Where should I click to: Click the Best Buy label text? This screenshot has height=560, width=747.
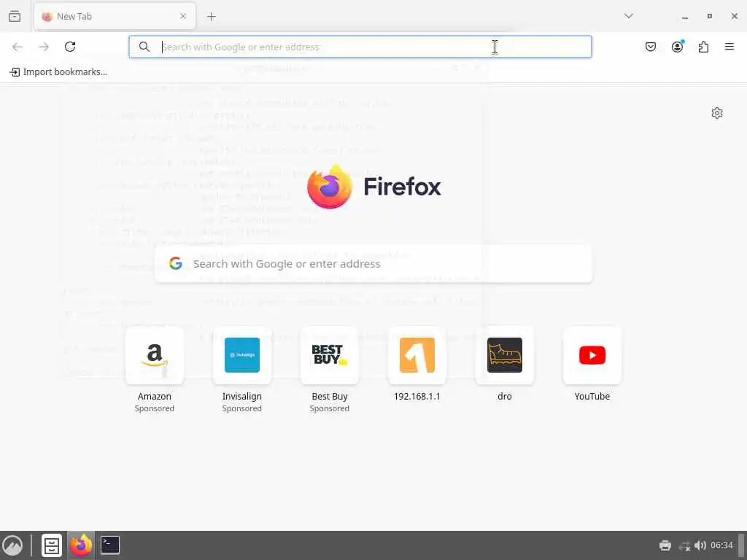pos(330,396)
